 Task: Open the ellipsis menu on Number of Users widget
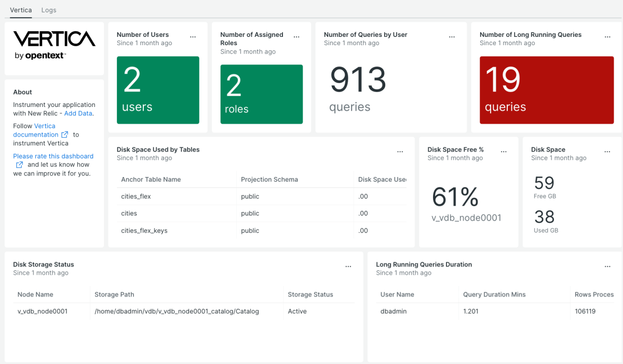[x=193, y=36]
